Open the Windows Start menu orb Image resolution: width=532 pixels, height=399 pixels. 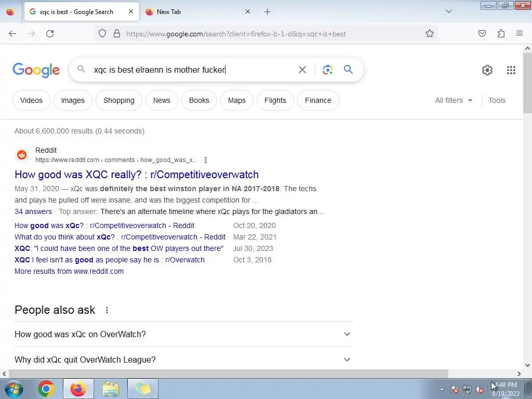(13, 389)
